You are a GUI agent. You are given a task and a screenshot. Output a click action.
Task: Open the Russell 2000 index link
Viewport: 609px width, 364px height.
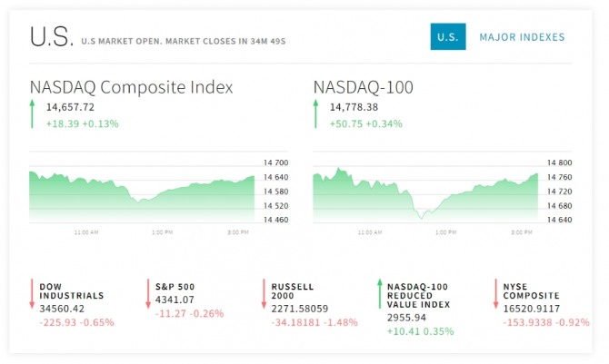point(292,290)
